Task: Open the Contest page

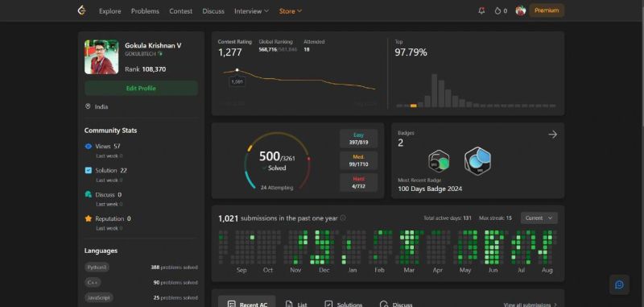Action: [x=180, y=11]
